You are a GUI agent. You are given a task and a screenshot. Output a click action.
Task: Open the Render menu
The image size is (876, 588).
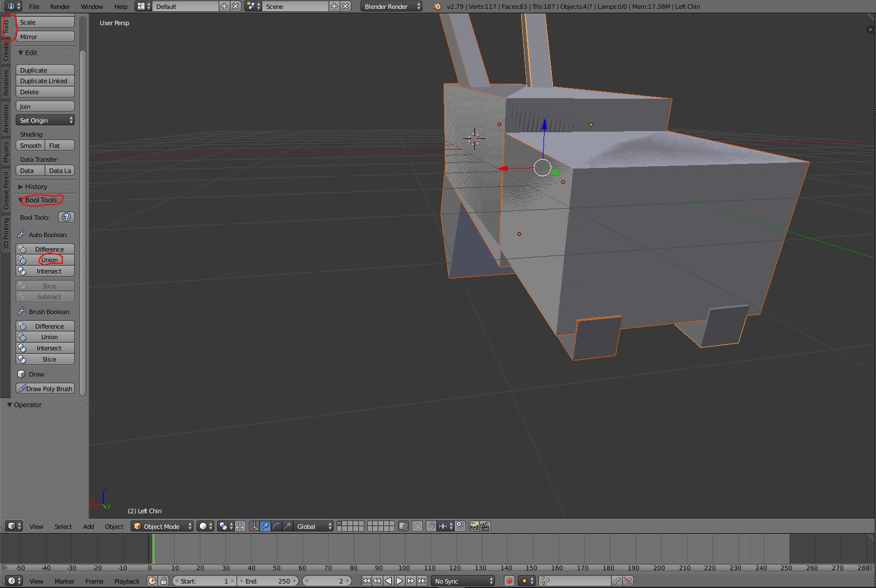(60, 7)
